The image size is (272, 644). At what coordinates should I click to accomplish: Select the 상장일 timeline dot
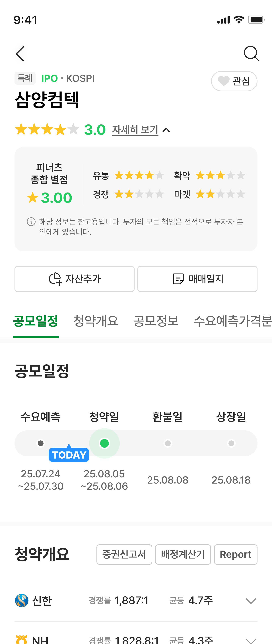click(x=231, y=443)
